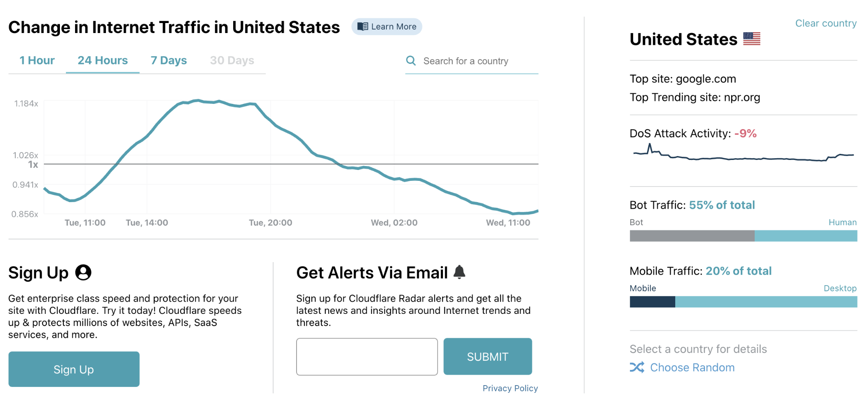Click the United States flag icon
Screen dimensions: 868x406
[x=752, y=39]
